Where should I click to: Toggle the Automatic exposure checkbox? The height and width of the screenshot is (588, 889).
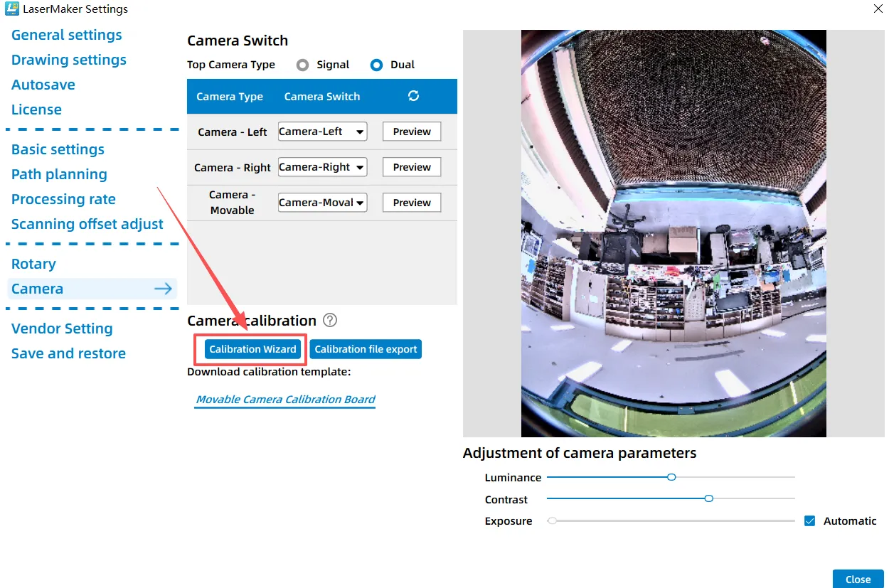[x=809, y=521]
